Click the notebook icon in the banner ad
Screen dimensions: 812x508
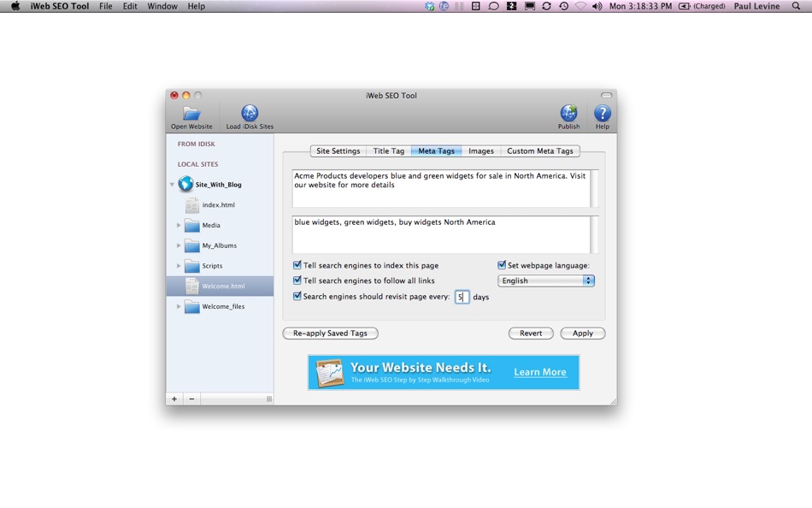329,372
